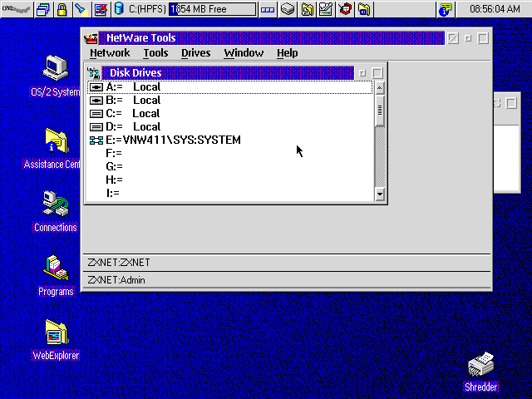Click the information assistance icon near clock
This screenshot has height=399, width=532.
coord(446,9)
